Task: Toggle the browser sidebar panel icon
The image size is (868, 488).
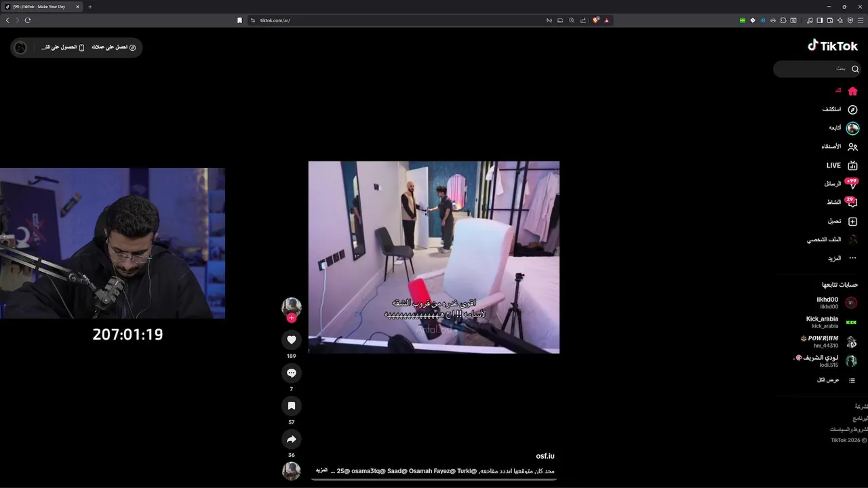Action: pyautogui.click(x=820, y=20)
